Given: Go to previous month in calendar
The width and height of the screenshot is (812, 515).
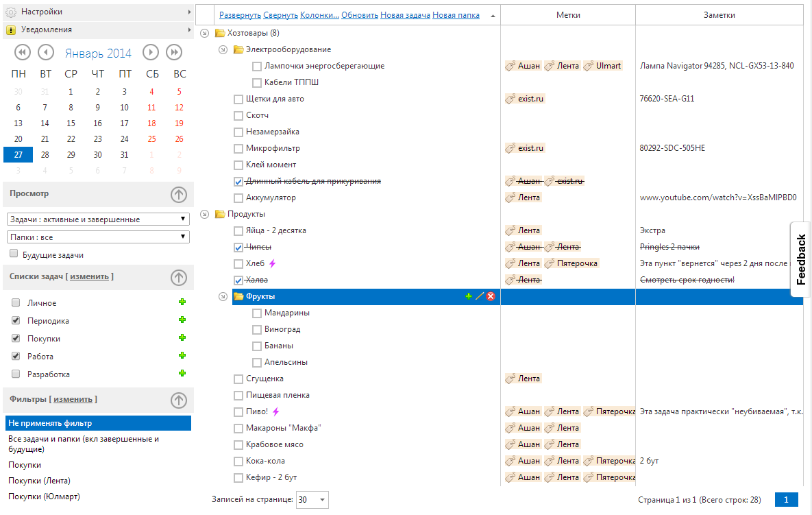Looking at the screenshot, I should coord(46,52).
